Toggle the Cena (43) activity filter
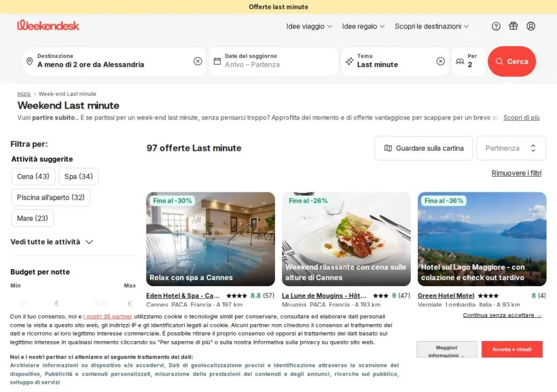The height and width of the screenshot is (392, 557). [33, 177]
